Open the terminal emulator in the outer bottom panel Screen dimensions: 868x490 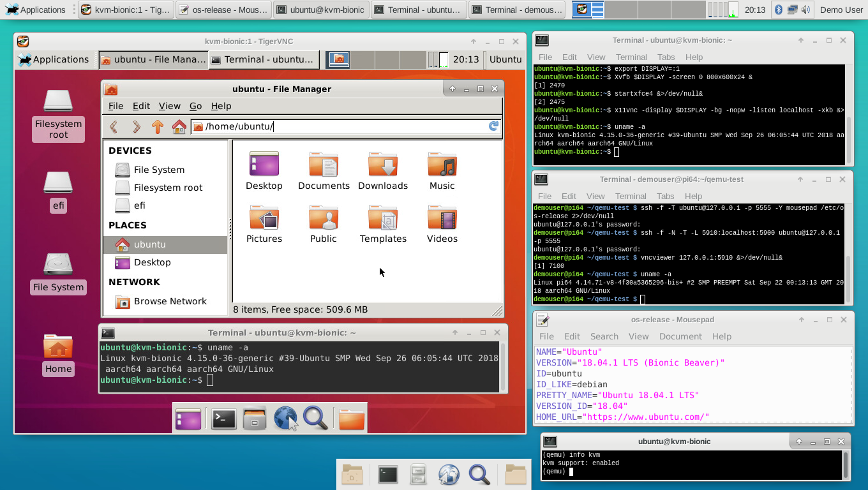(x=387, y=474)
